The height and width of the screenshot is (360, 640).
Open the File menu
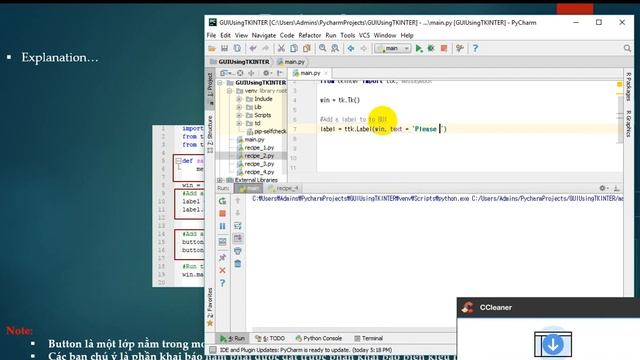(211, 36)
